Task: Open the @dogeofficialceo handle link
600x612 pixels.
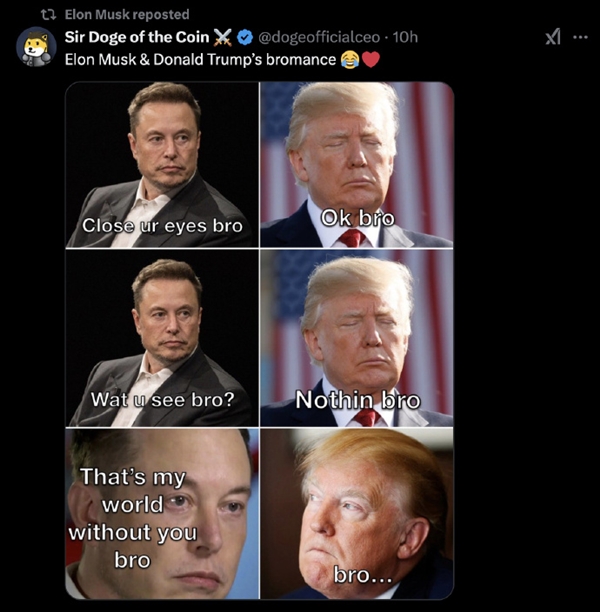Action: pos(320,37)
